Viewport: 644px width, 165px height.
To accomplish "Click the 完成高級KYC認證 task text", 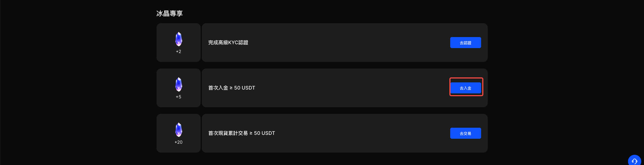I will coord(228,43).
